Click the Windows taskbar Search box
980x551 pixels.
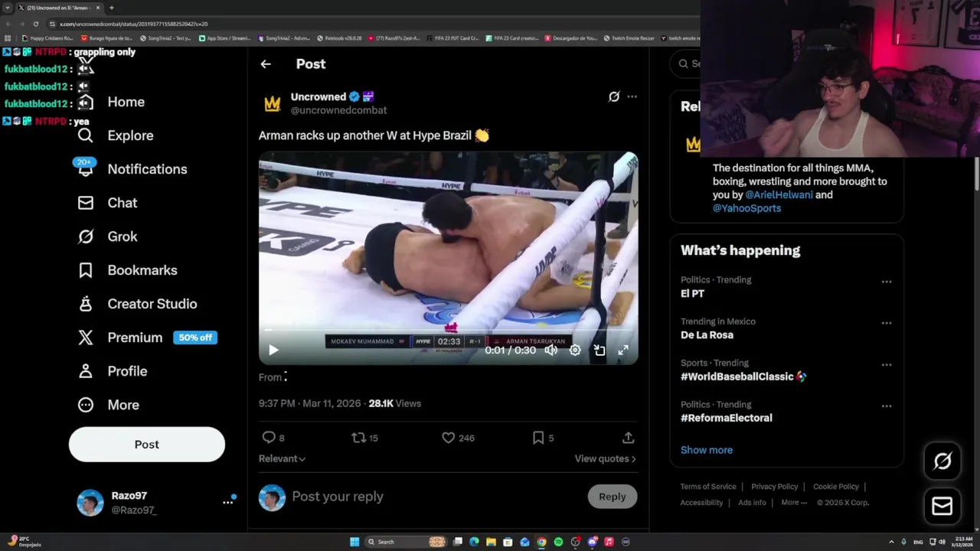pyautogui.click(x=406, y=542)
